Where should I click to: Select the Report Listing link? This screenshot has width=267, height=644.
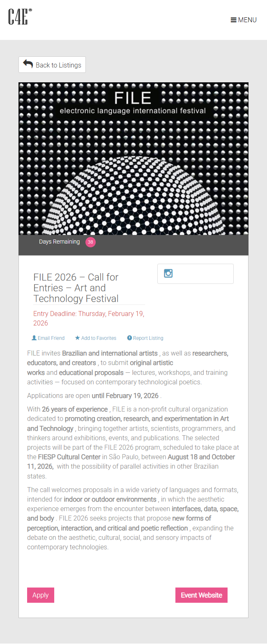click(x=148, y=338)
